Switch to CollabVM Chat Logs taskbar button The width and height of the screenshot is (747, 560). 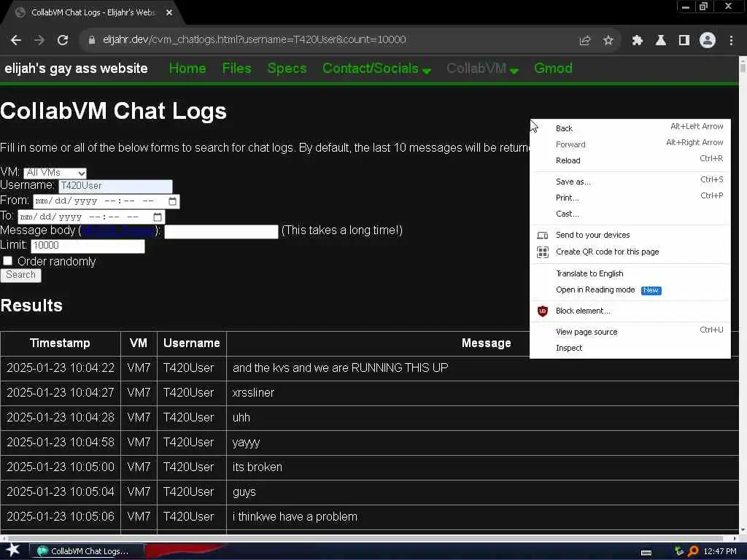click(87, 551)
